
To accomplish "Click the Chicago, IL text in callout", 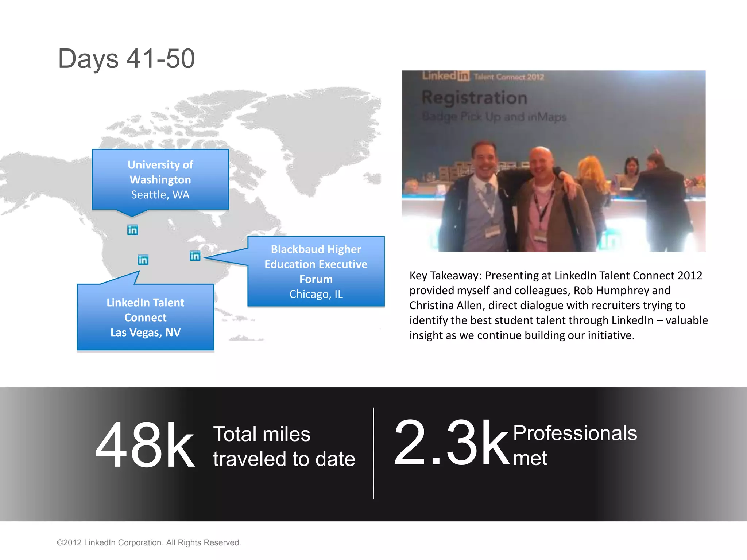I will [316, 294].
